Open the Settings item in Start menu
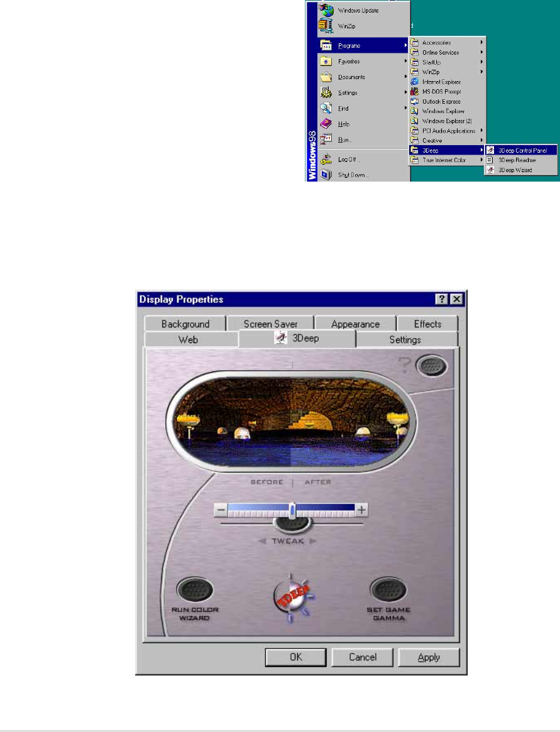The height and width of the screenshot is (732, 560). pos(363,92)
